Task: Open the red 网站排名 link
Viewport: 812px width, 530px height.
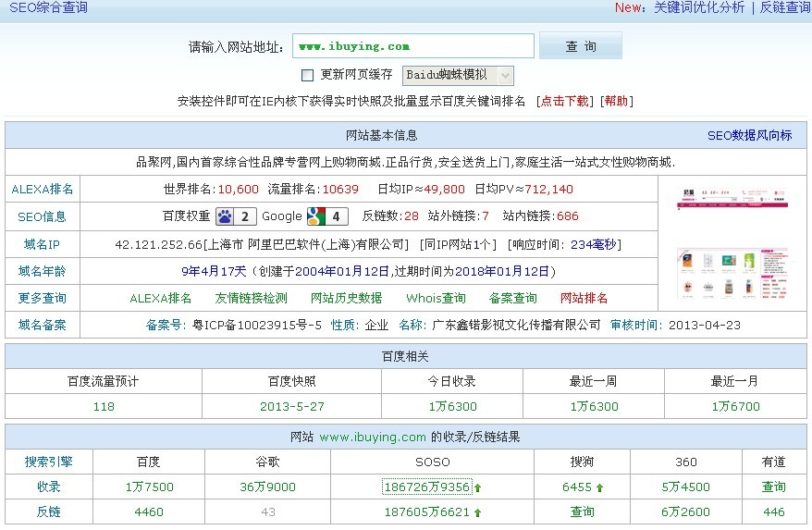Action: click(584, 299)
